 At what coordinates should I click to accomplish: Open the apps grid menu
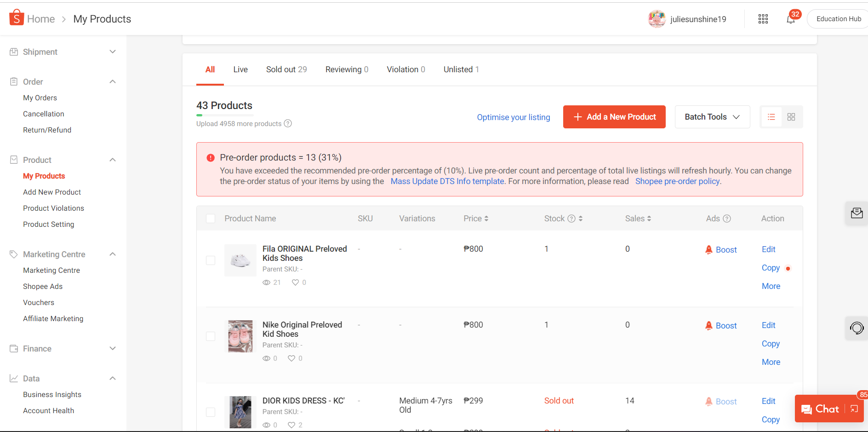(763, 19)
